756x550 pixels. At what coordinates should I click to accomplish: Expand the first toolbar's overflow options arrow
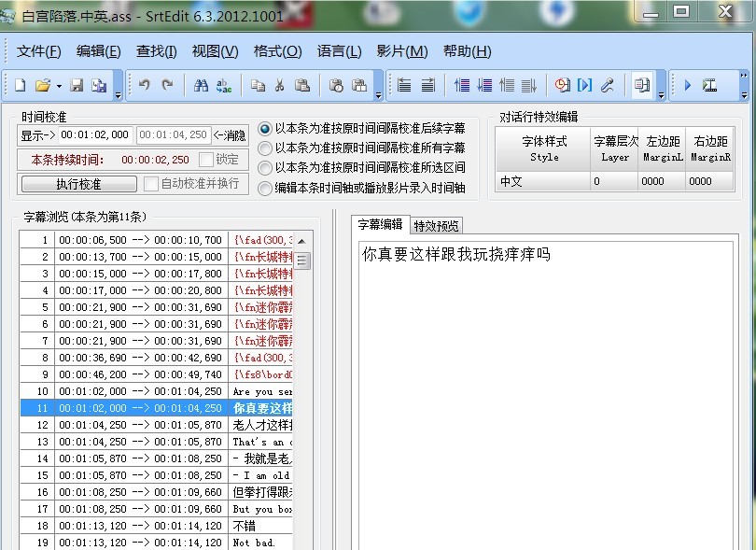click(118, 94)
